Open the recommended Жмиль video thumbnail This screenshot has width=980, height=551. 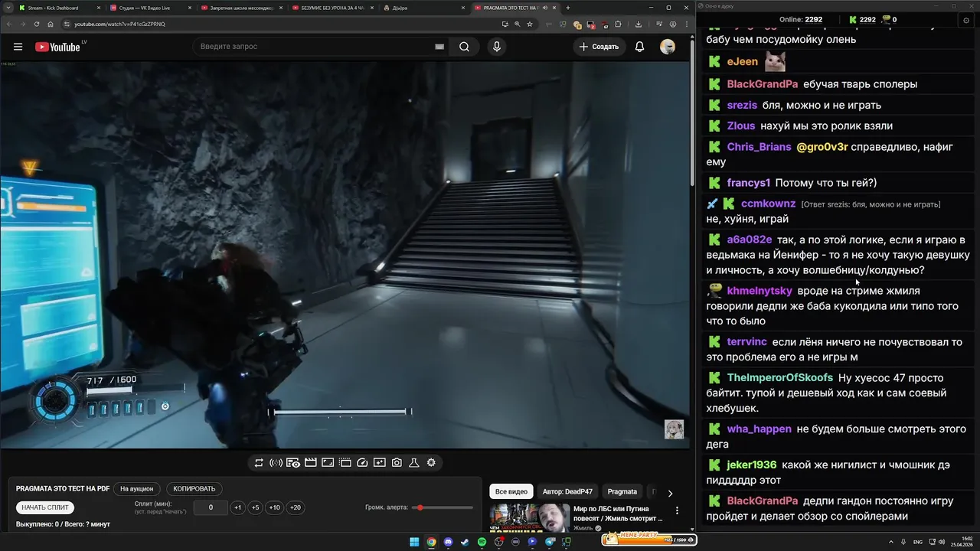530,518
